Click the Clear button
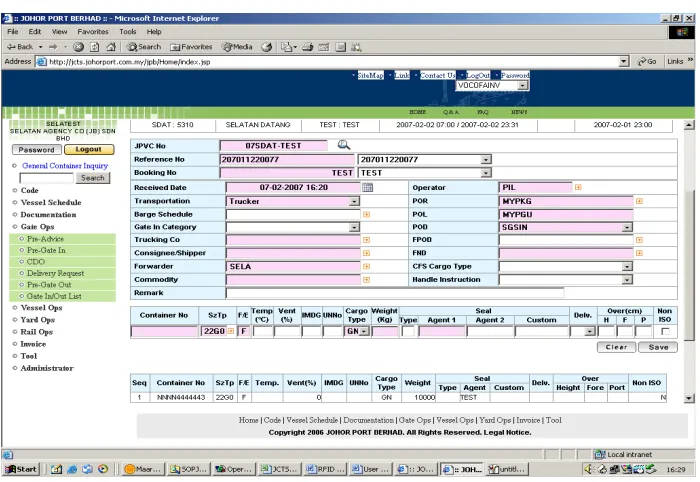 (x=616, y=347)
